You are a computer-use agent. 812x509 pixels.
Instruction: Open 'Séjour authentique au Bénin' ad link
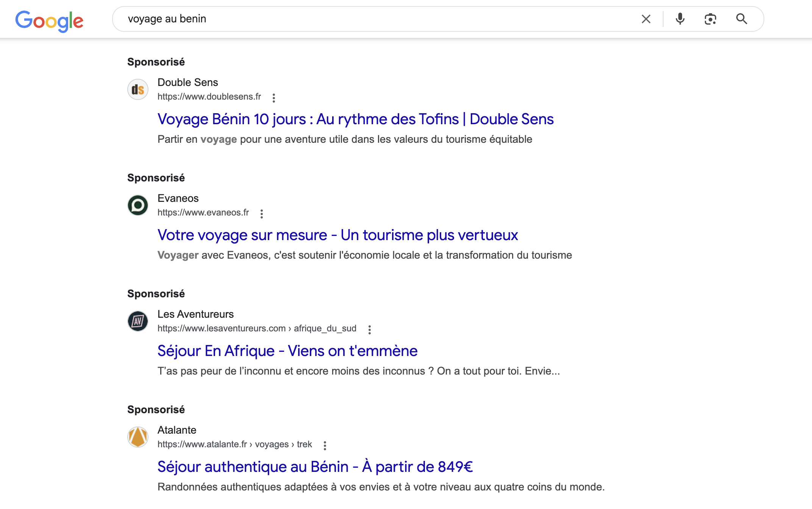coord(315,467)
